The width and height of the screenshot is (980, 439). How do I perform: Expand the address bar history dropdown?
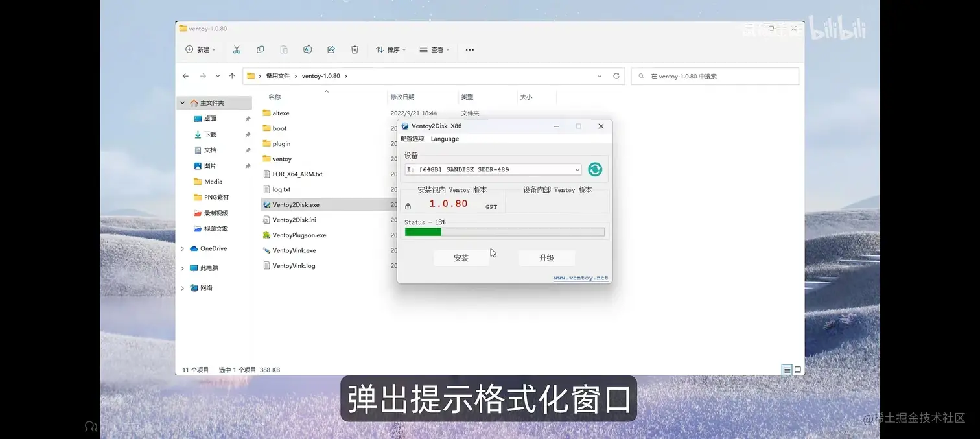point(600,76)
